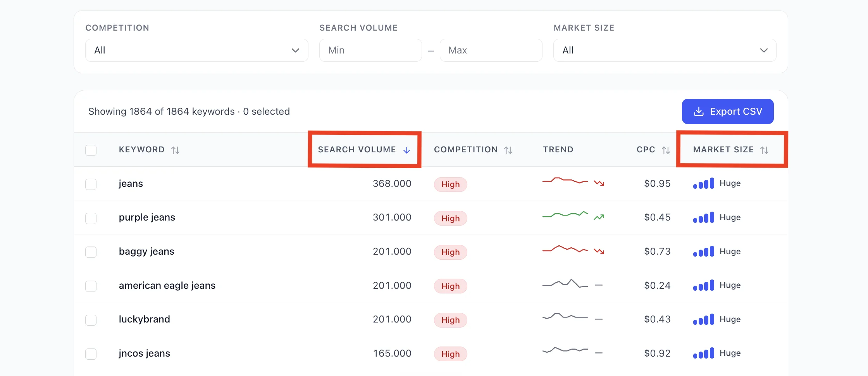Check the box for the jeans keyword
This screenshot has width=868, height=376.
91,184
